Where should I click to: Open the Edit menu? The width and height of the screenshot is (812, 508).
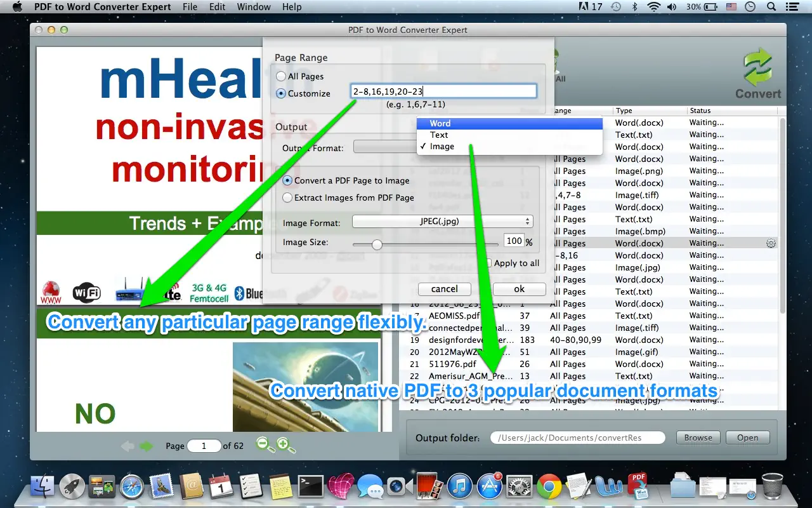[x=218, y=7]
